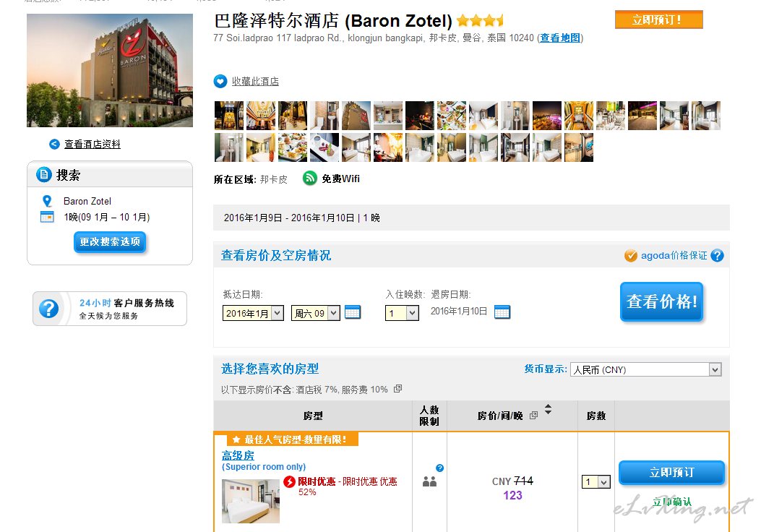The width and height of the screenshot is (761, 532).
Task: Click the back arrow icon beside 查看酒店资料
Action: click(x=54, y=145)
